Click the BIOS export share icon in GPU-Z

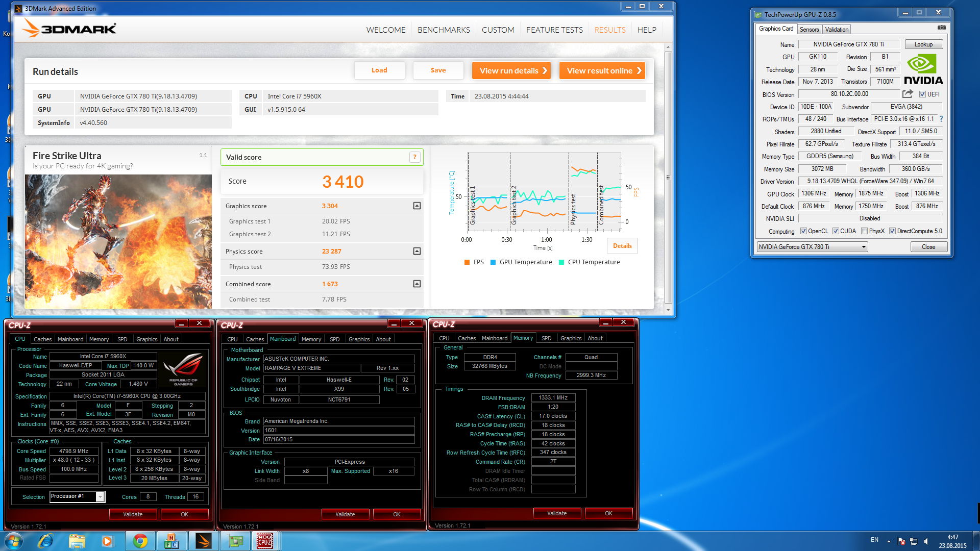tap(908, 94)
